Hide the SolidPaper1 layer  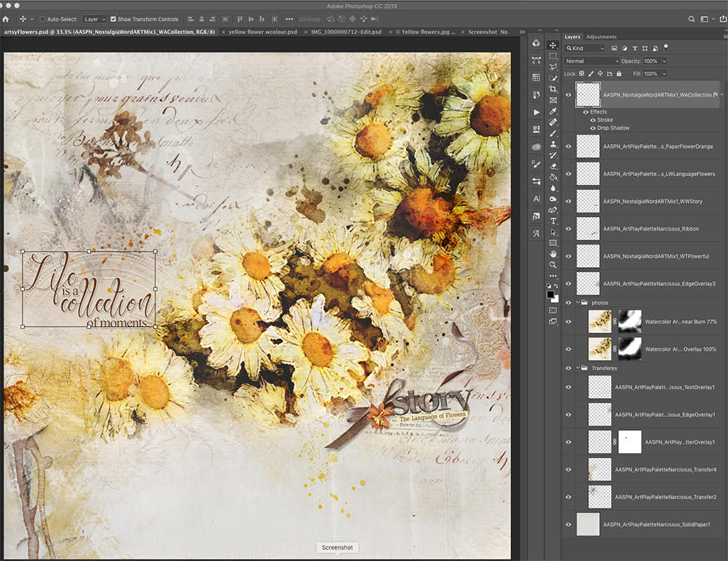[569, 525]
